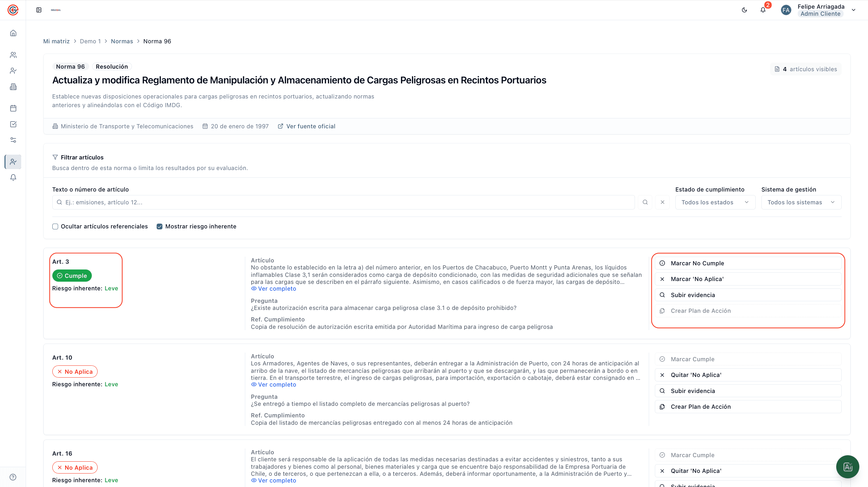This screenshot has height=487, width=868.
Task: Click the date 20 de enero de 1997
Action: tap(239, 126)
